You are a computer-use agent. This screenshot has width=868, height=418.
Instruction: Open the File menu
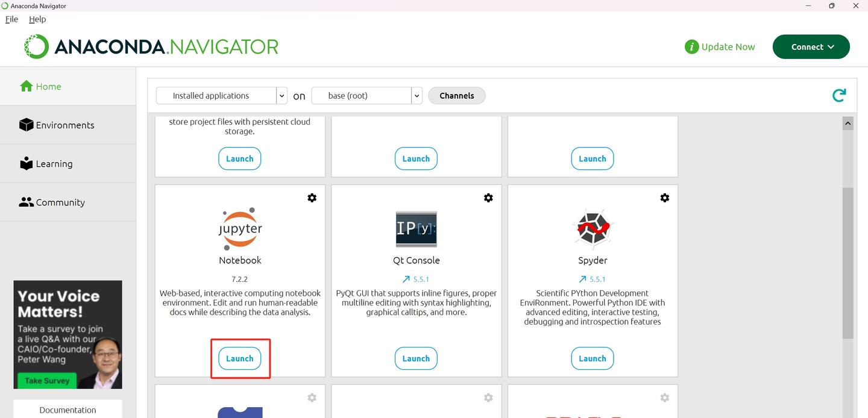tap(11, 19)
